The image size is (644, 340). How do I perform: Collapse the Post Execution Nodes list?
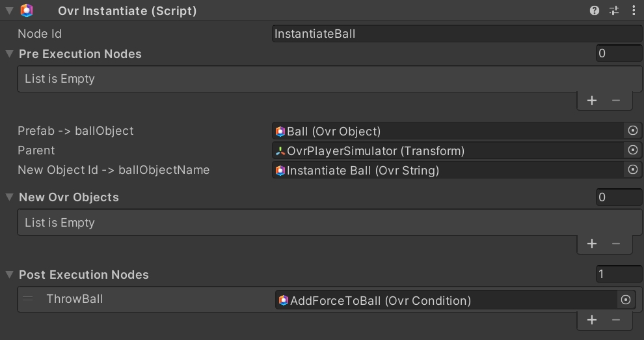(9, 275)
